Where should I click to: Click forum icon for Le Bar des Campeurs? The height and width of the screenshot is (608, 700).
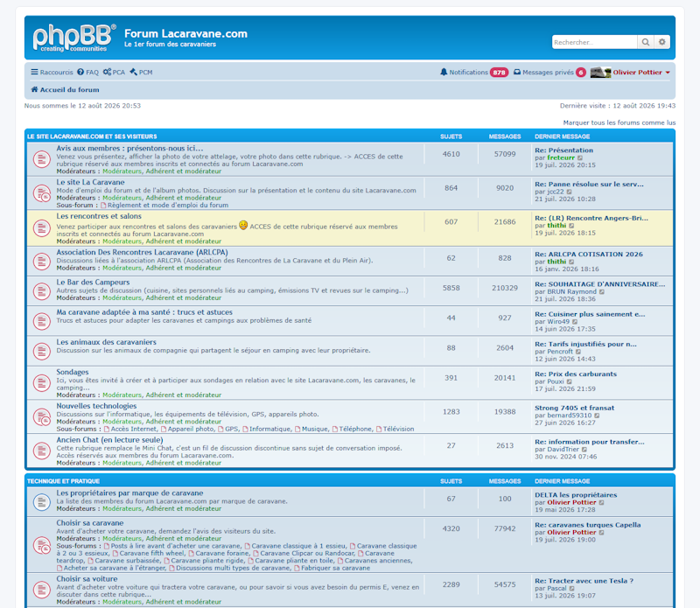coord(42,291)
